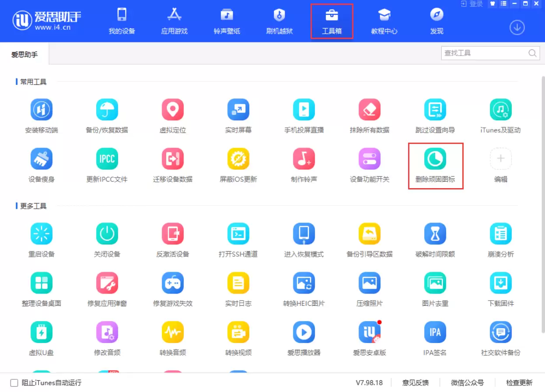
Task: Select the 工具箱 section
Action: coord(332,21)
